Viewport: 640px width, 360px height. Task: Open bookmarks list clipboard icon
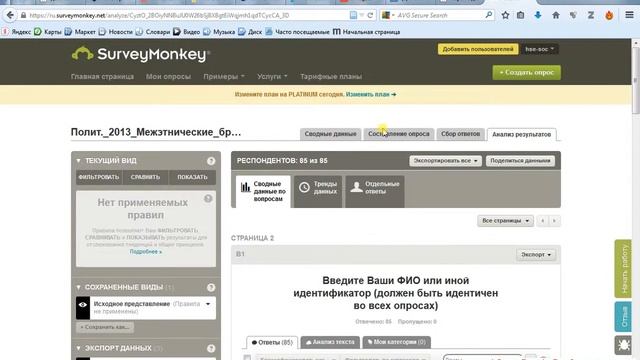click(x=520, y=16)
